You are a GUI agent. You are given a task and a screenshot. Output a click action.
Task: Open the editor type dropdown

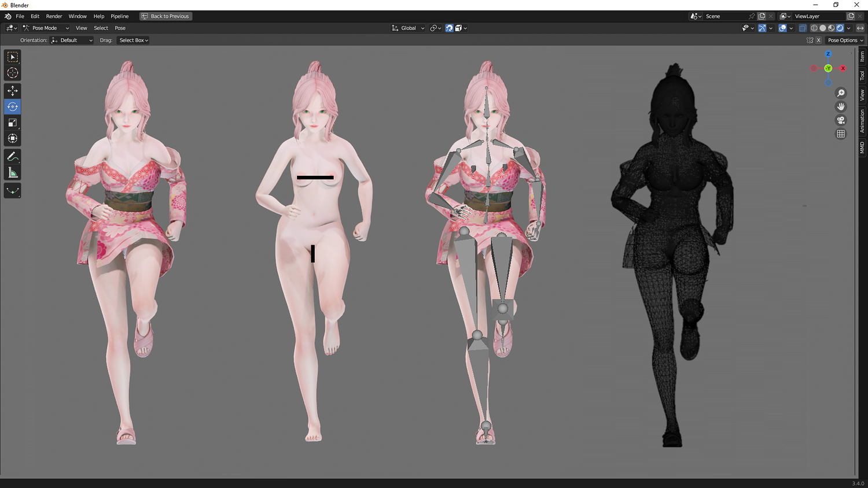11,28
